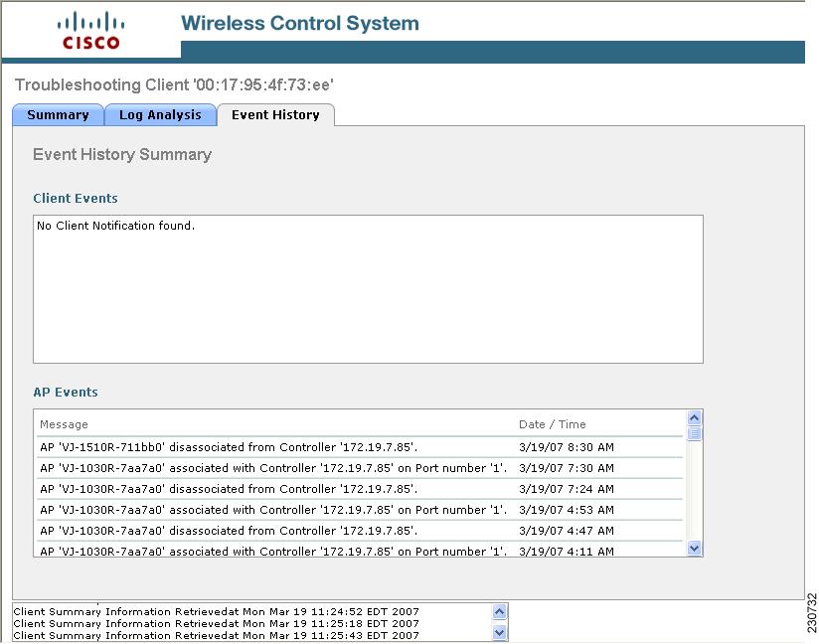Click status log line at 11:25:43
Image resolution: width=819 pixels, height=644 pixels.
point(217,636)
